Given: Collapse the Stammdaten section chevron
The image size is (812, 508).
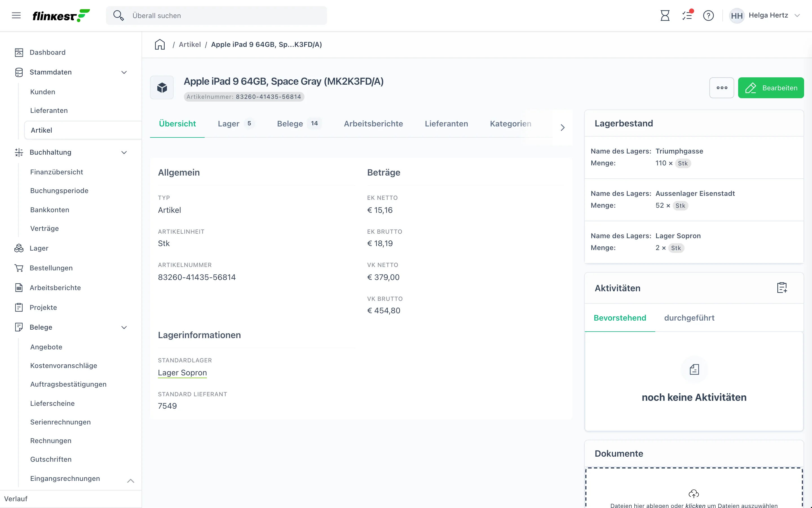Looking at the screenshot, I should tap(124, 72).
